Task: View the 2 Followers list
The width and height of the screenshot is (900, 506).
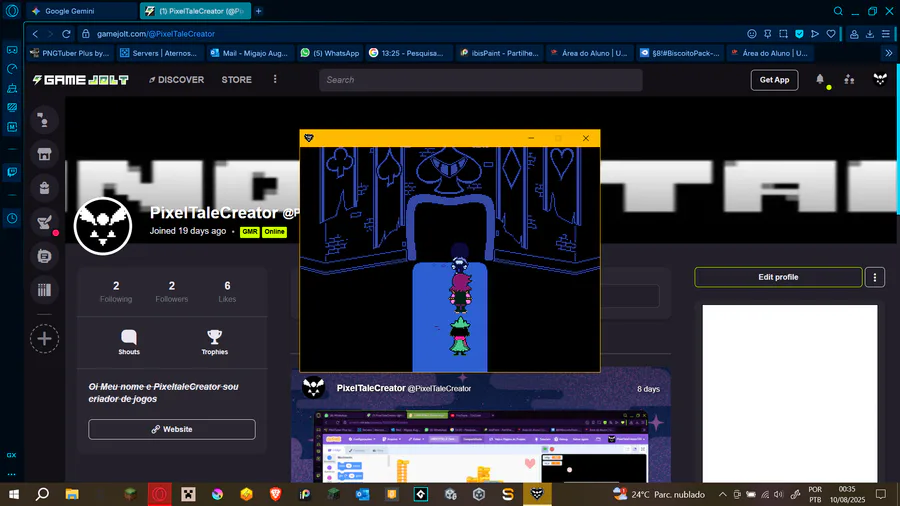Action: pos(172,291)
